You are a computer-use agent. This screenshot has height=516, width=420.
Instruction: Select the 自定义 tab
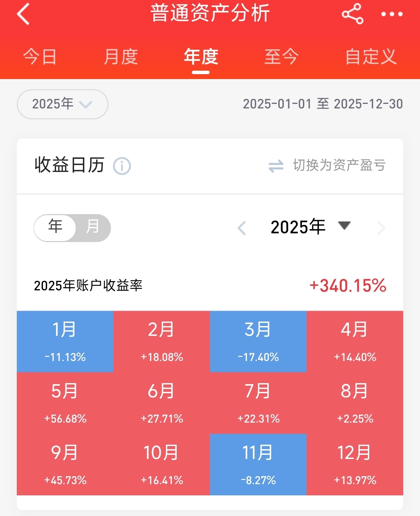click(x=371, y=57)
